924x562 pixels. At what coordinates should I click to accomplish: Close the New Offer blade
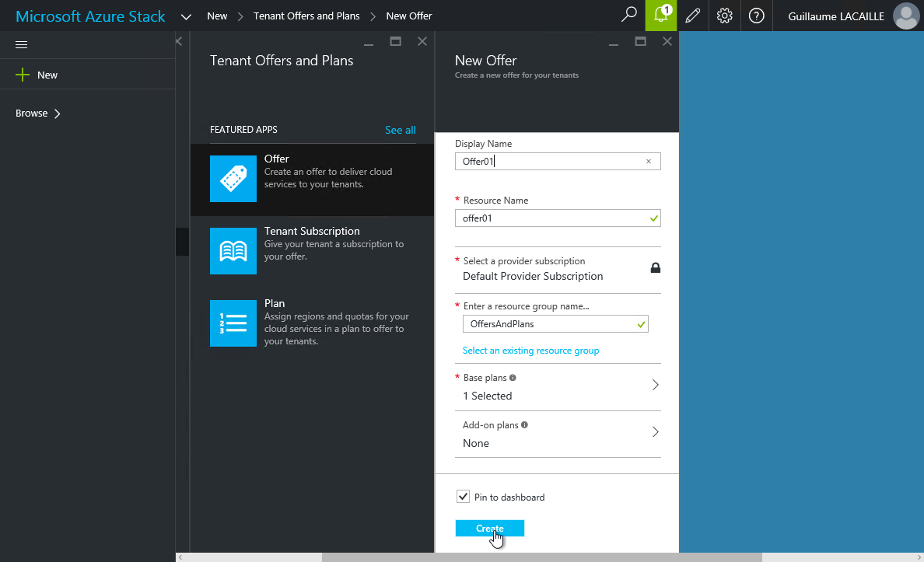tap(667, 41)
